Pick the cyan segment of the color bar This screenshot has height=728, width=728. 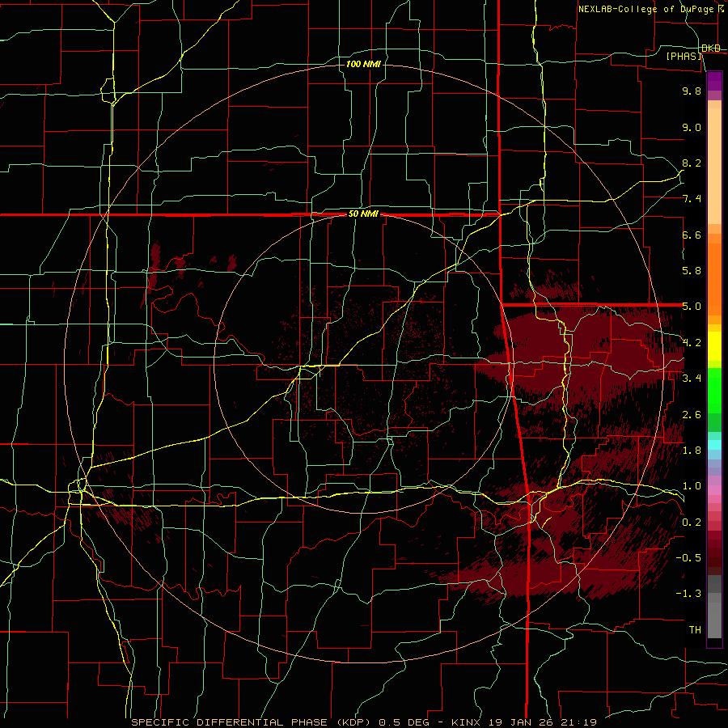click(x=714, y=444)
